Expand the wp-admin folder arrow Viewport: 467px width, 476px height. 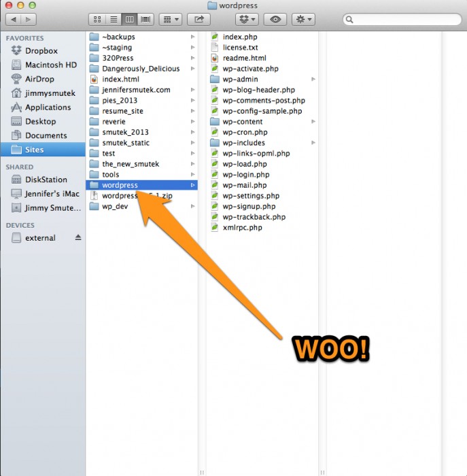313,80
